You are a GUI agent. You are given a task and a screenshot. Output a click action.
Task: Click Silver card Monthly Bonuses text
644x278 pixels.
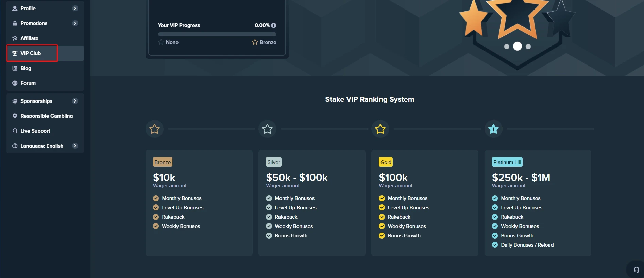pyautogui.click(x=294, y=198)
